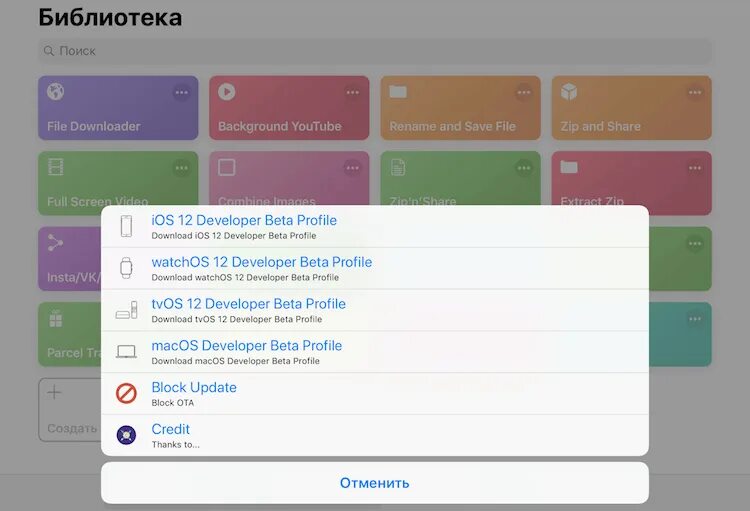750x511 pixels.
Task: Click the plus icon on Создать tile
Action: tap(55, 392)
